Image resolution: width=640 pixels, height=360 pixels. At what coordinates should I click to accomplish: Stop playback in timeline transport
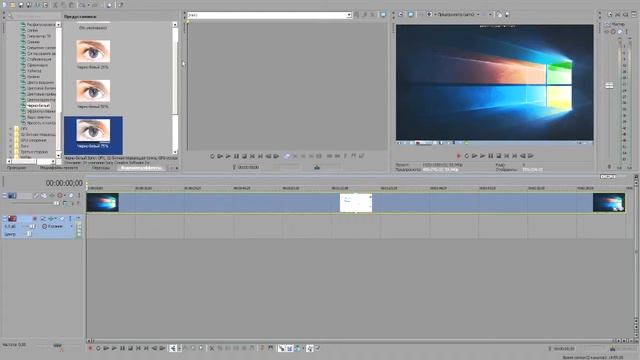point(130,348)
